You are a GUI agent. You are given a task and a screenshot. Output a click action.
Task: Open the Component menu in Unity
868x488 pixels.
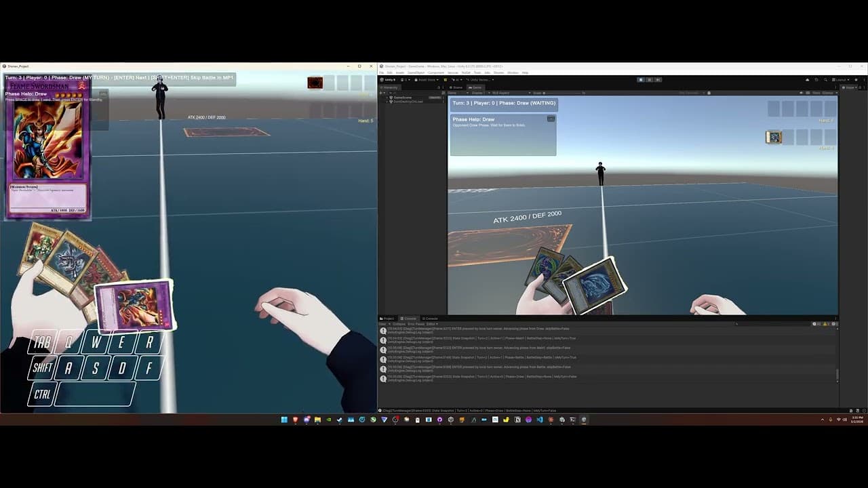(x=435, y=73)
